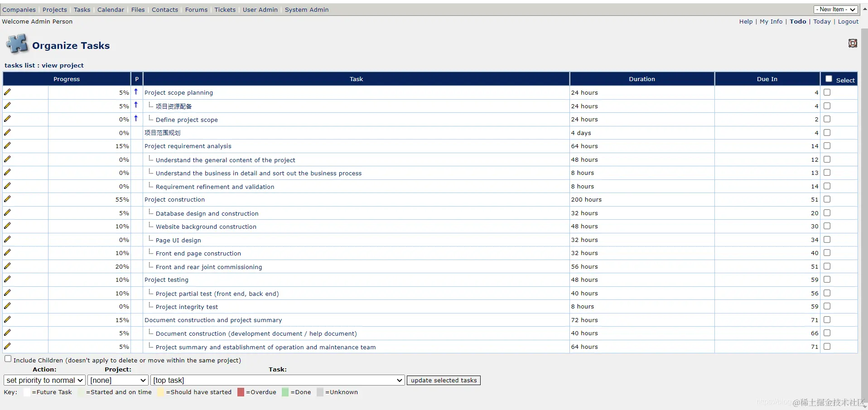Open the New Item dropdown
The height and width of the screenshot is (410, 868).
[835, 10]
